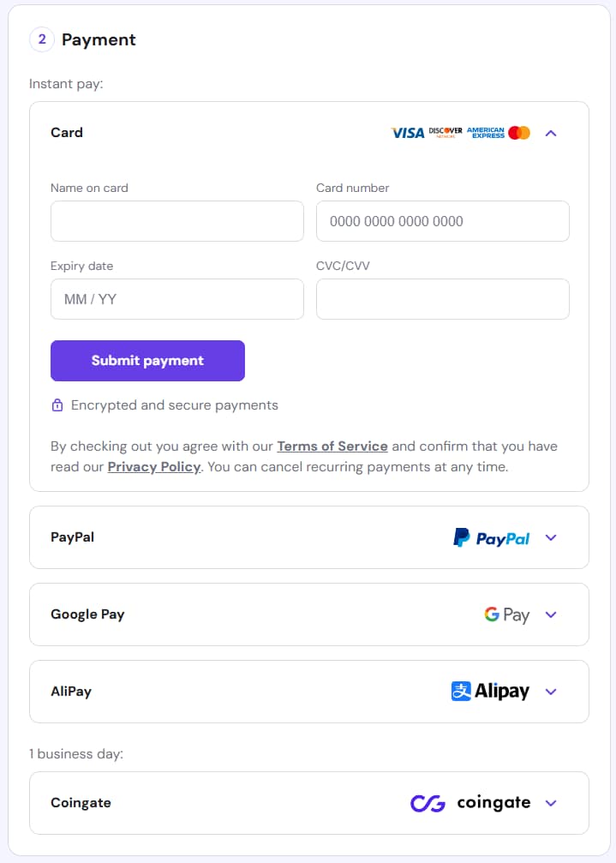The height and width of the screenshot is (863, 616).
Task: Click the Discover network icon
Action: pos(446,133)
